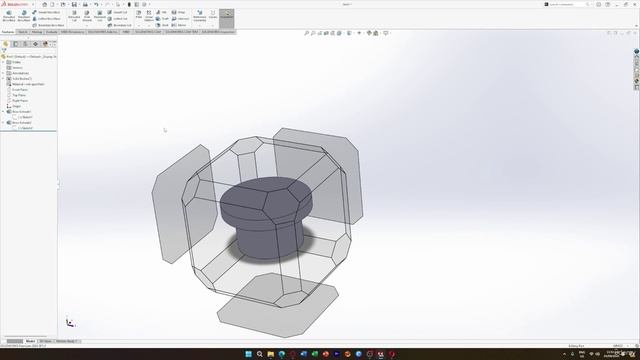This screenshot has height=360, width=640.
Task: Choose Swept Boss/Base in ribbon
Action: (x=46, y=12)
